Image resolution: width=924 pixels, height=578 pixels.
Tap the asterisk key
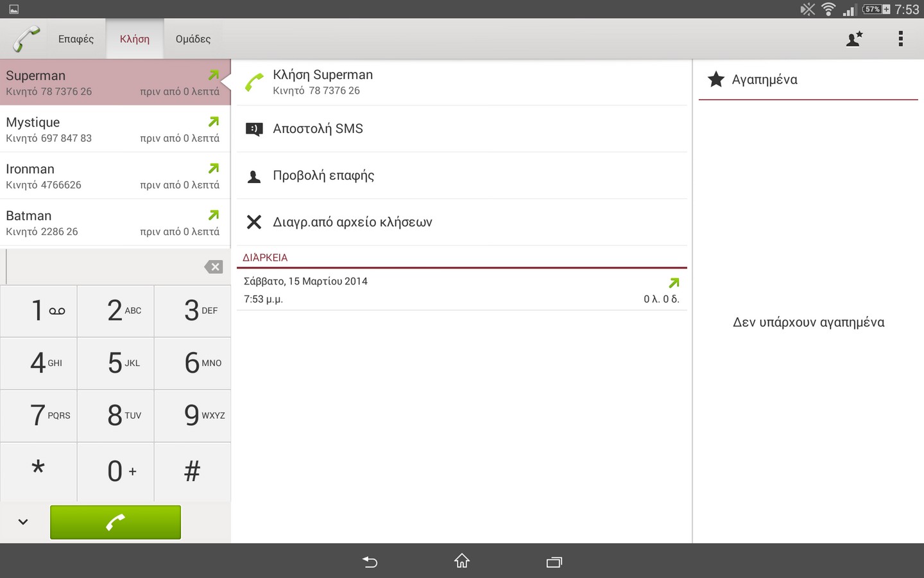(38, 471)
